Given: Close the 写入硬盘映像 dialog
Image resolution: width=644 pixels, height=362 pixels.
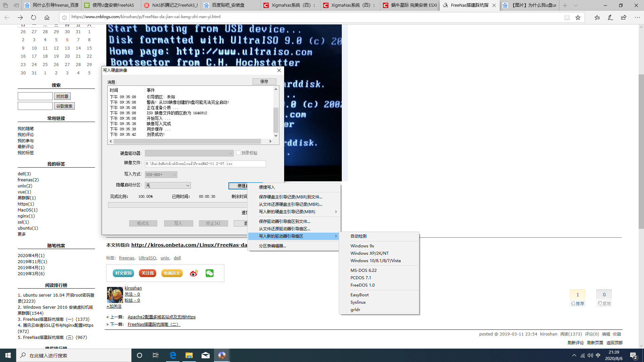Looking at the screenshot, I should pyautogui.click(x=279, y=70).
